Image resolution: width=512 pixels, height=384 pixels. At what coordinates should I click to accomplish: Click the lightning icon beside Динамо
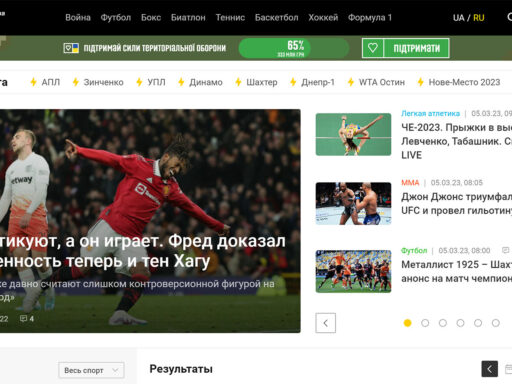[x=181, y=82]
